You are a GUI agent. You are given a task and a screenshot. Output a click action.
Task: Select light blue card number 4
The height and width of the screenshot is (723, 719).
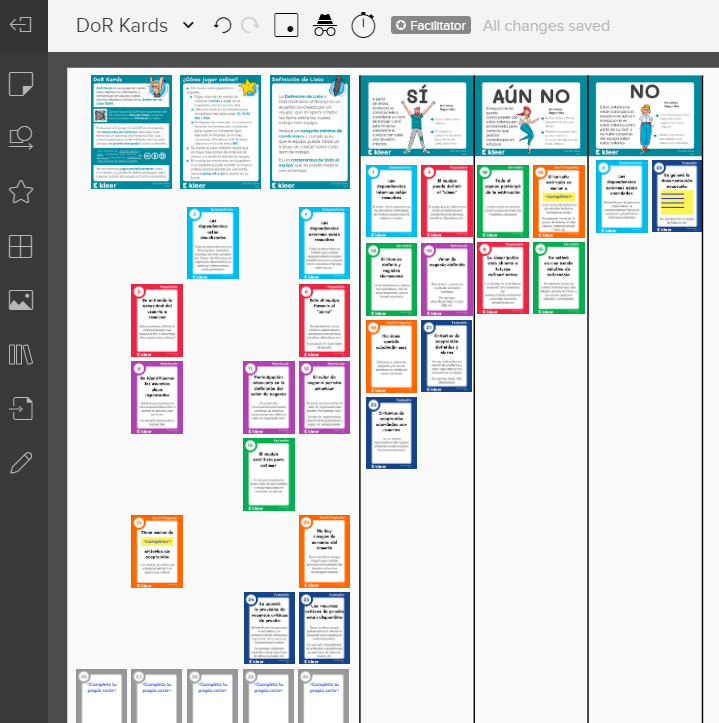click(324, 243)
